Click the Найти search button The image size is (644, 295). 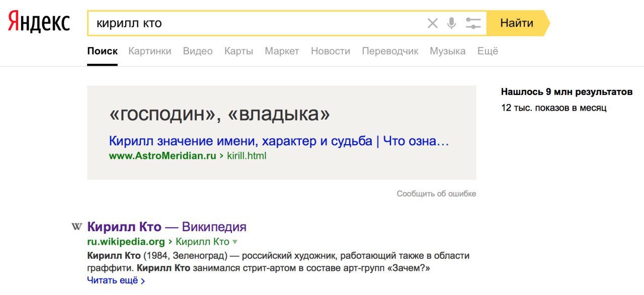[x=518, y=23]
